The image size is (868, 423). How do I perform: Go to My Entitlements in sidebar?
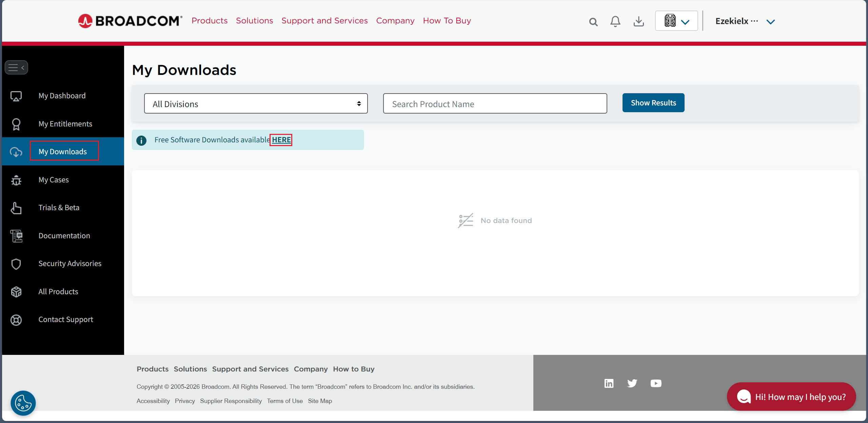pos(65,124)
